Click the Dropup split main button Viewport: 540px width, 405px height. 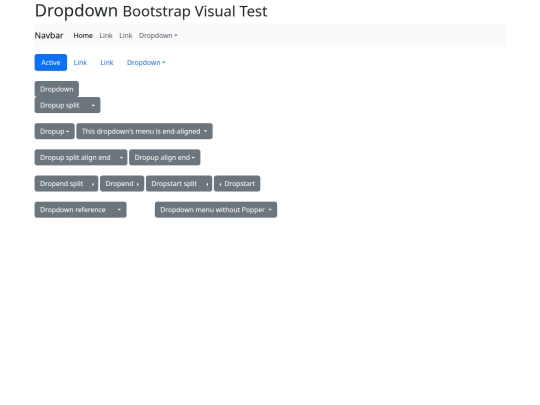pos(60,105)
